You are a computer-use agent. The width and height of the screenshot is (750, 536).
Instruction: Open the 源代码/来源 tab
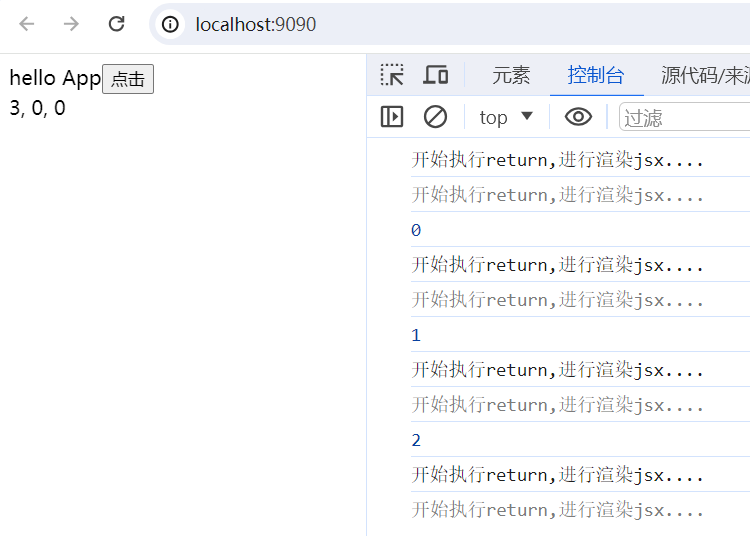click(x=705, y=76)
